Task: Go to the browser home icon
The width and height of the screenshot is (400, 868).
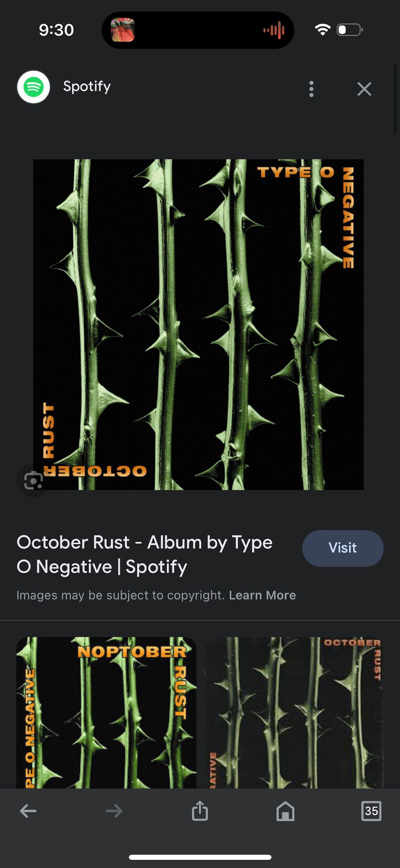Action: click(285, 811)
